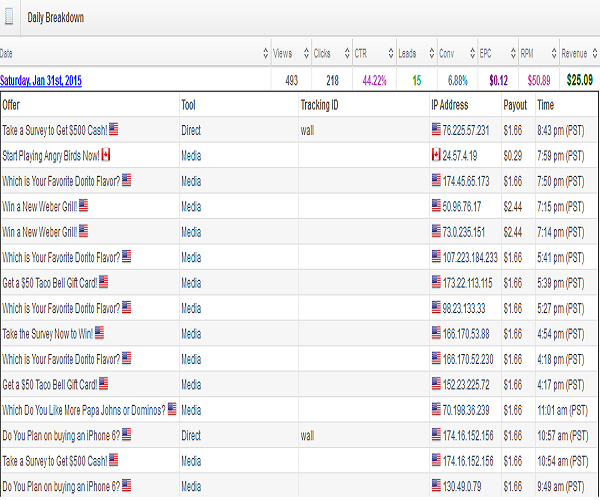Screen dimensions: 600x500
Task: Sort by CTR column arrows
Action: click(x=391, y=53)
